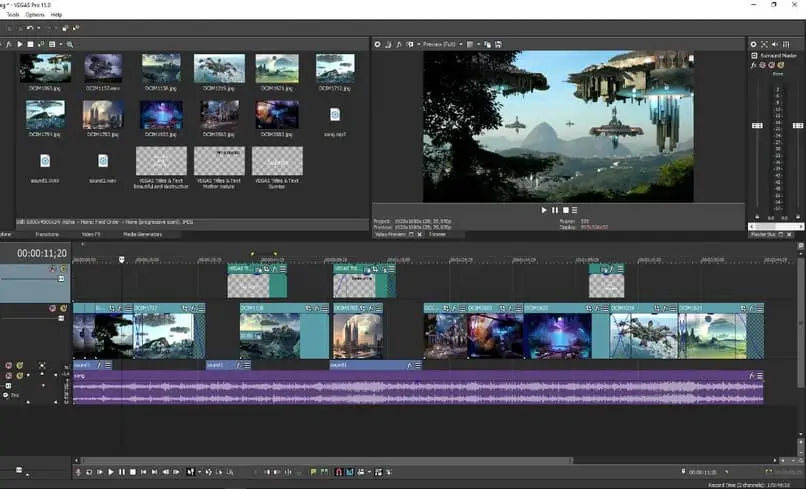Go to start of project in transport
Viewport: 806px width, 489px height.
[x=144, y=472]
